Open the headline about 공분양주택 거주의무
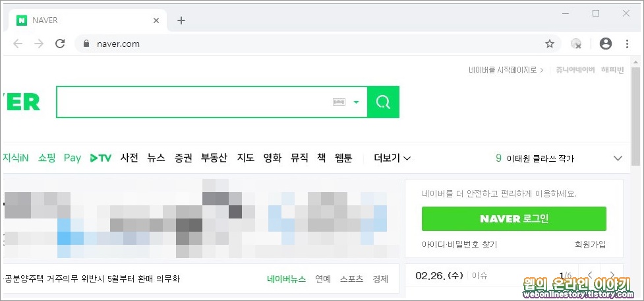This screenshot has width=644, height=301. click(x=92, y=279)
